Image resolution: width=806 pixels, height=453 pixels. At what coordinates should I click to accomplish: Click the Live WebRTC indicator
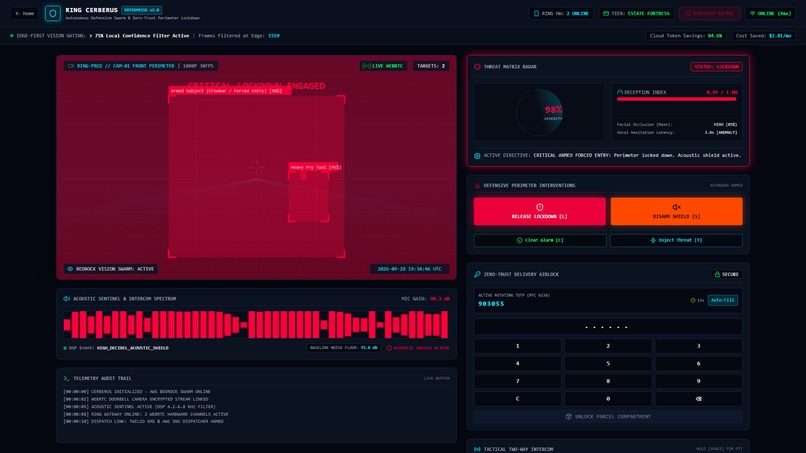coord(383,66)
